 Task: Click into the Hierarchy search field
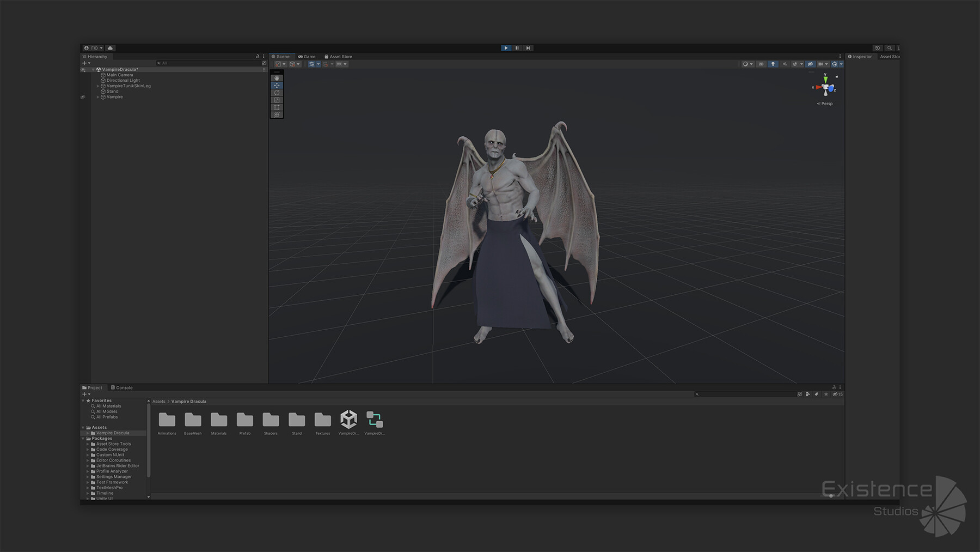(208, 63)
